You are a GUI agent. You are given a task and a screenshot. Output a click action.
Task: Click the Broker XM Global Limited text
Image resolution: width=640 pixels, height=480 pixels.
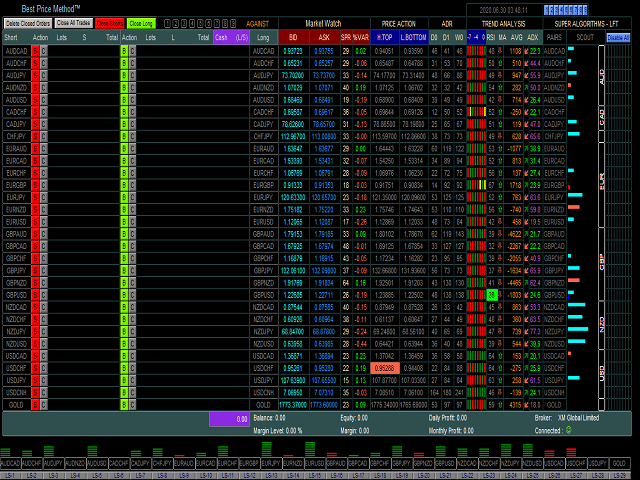point(567,418)
